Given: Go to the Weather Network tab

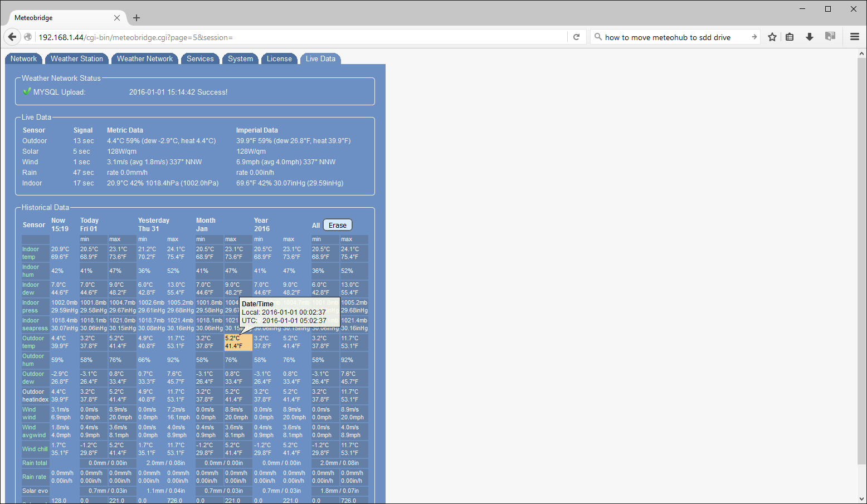Looking at the screenshot, I should 145,59.
